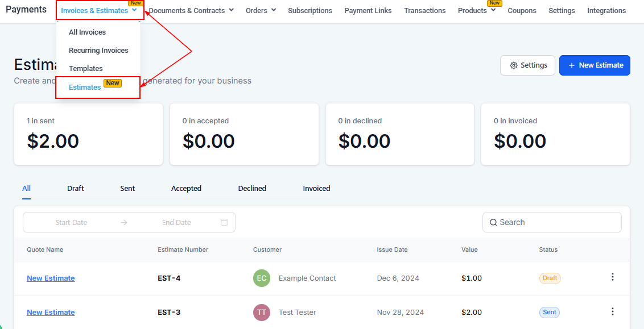Click Example Contact customer name
Screen dimensions: 644x329
coord(307,278)
